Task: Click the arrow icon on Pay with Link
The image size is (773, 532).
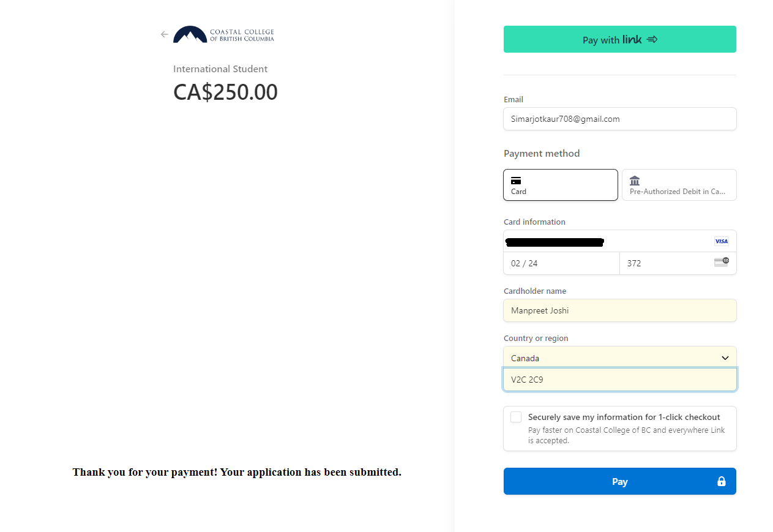Action: pos(652,39)
